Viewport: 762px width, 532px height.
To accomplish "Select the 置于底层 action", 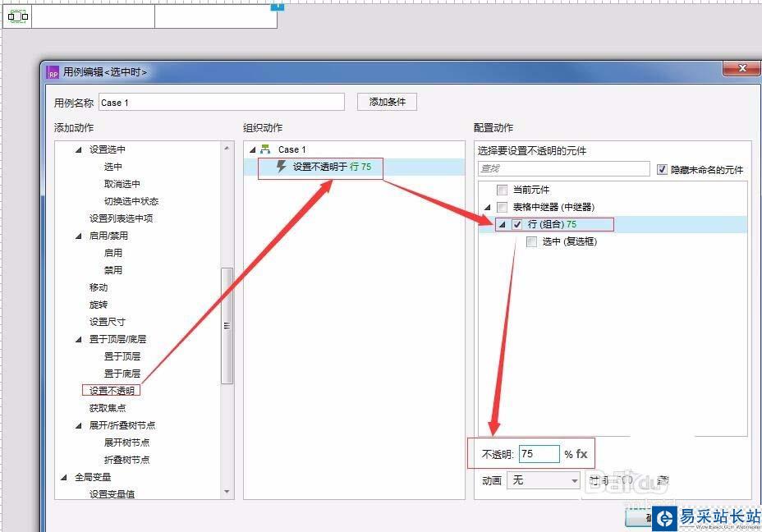I will pos(122,374).
